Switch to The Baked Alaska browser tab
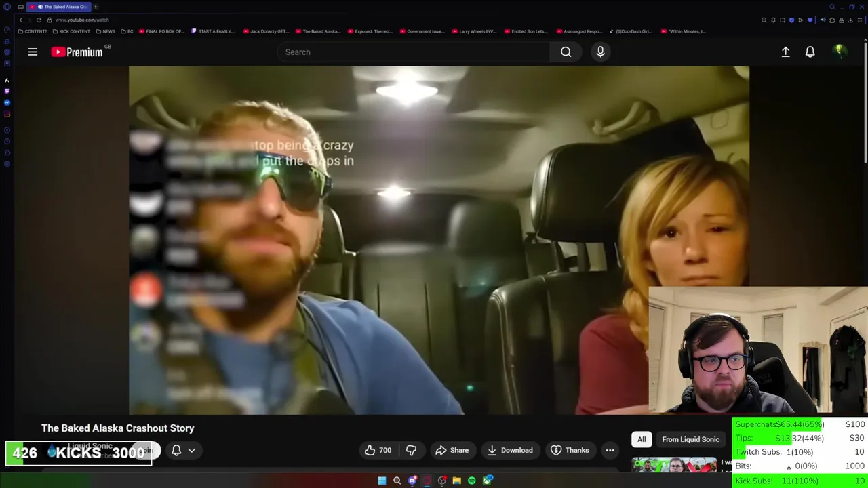The image size is (868, 488). (x=59, y=7)
